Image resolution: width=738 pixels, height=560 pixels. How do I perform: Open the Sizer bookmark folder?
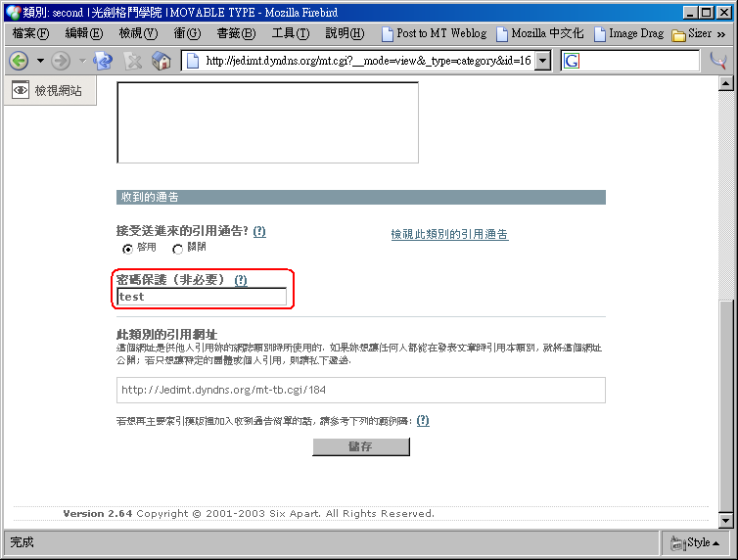[x=691, y=33]
